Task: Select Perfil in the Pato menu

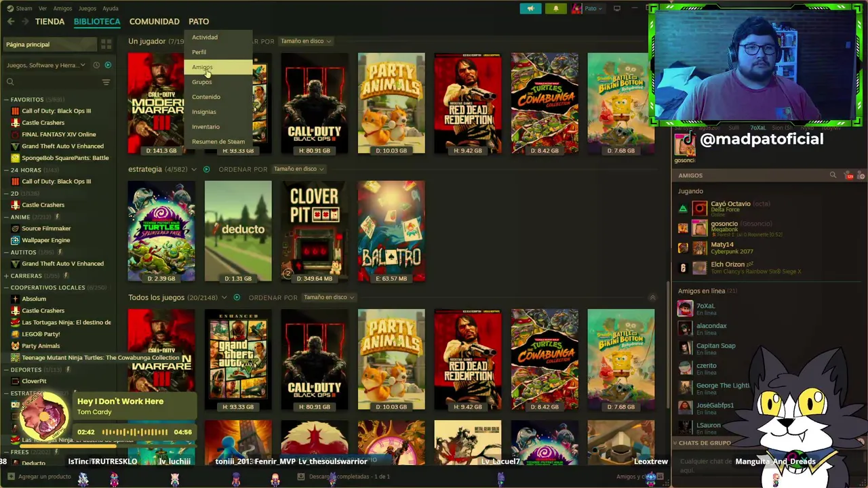Action: tap(218, 52)
